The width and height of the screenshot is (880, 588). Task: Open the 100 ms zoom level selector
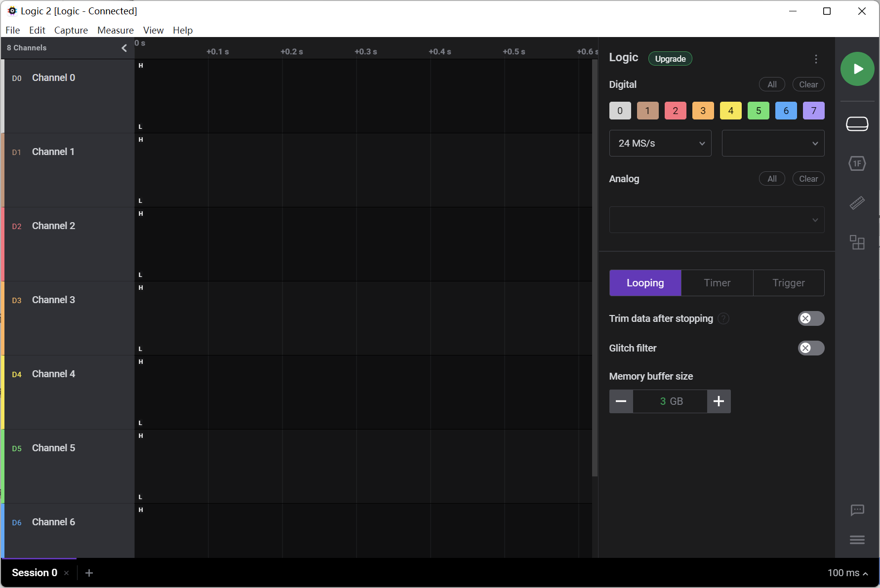[847, 573]
